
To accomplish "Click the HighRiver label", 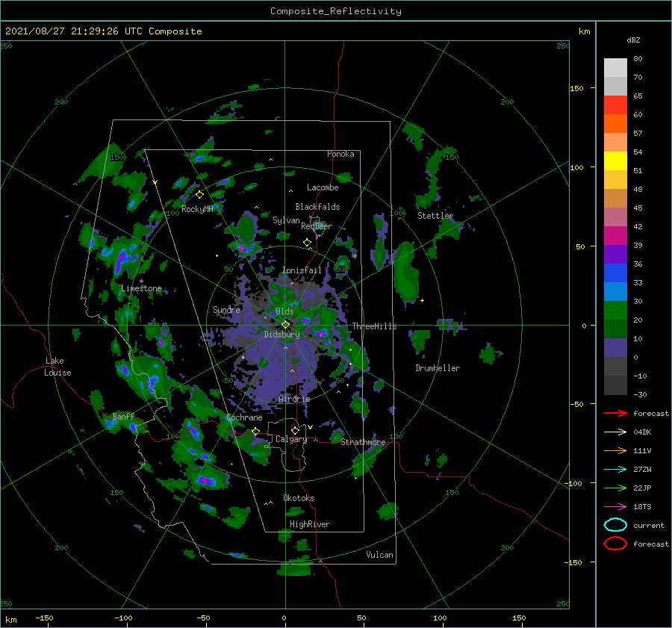I will pos(310,524).
